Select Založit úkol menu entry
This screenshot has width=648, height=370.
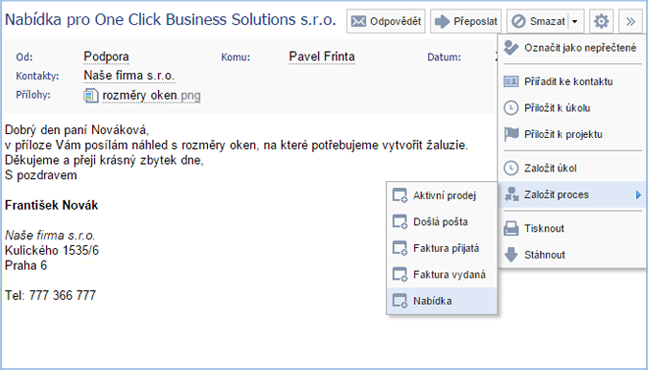[572, 168]
